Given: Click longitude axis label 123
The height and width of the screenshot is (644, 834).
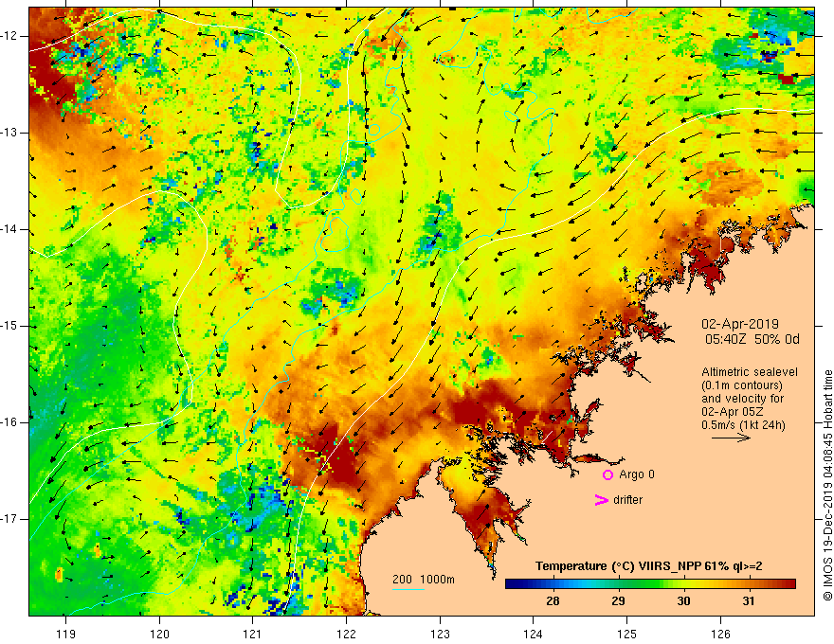Looking at the screenshot, I should coord(440,634).
